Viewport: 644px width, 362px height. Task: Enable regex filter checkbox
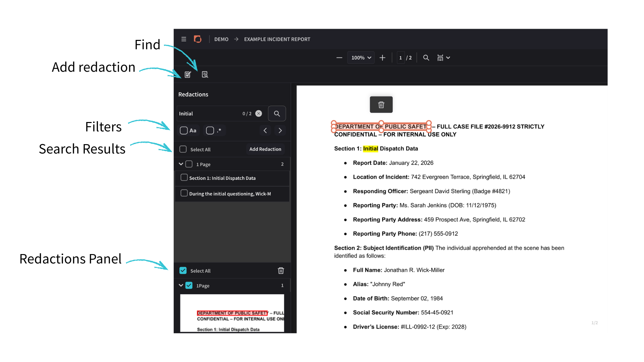point(210,130)
